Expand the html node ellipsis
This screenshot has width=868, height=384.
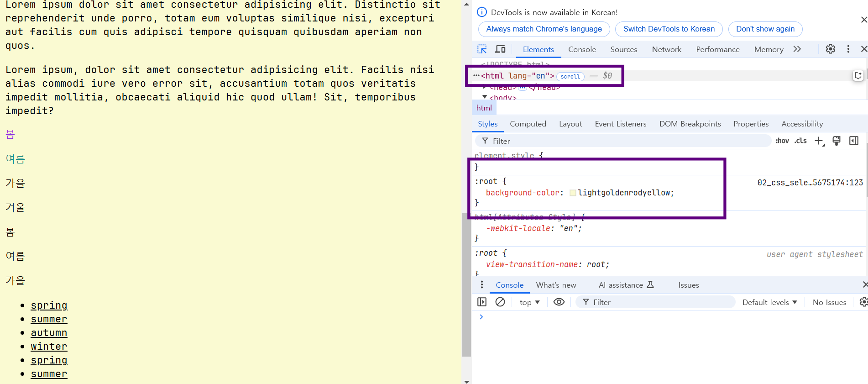[476, 76]
